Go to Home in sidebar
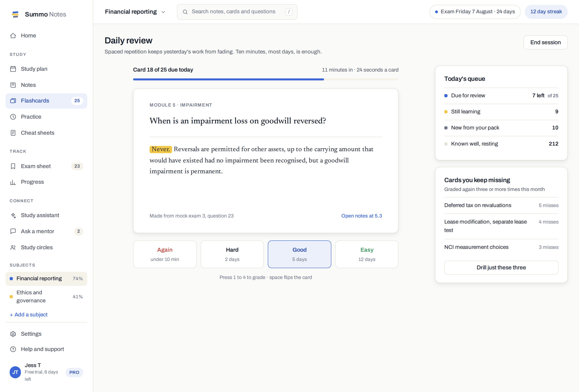This screenshot has width=579, height=392. coord(46,36)
